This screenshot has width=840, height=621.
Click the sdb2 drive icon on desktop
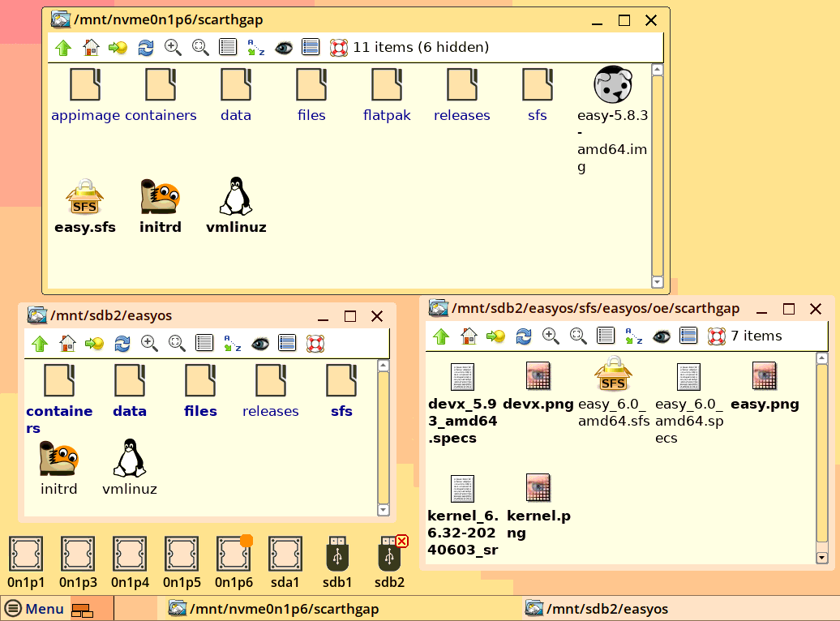coord(389,562)
